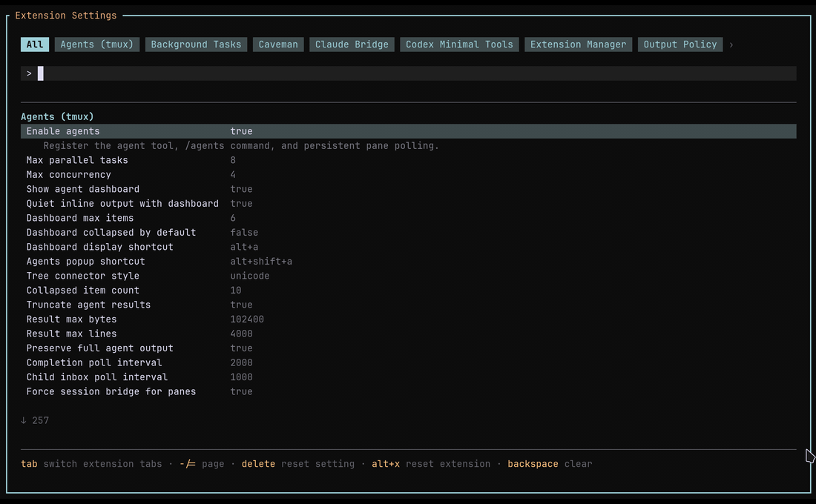The width and height of the screenshot is (816, 504).
Task: Toggle Truncate agent results setting
Action: tap(409, 305)
